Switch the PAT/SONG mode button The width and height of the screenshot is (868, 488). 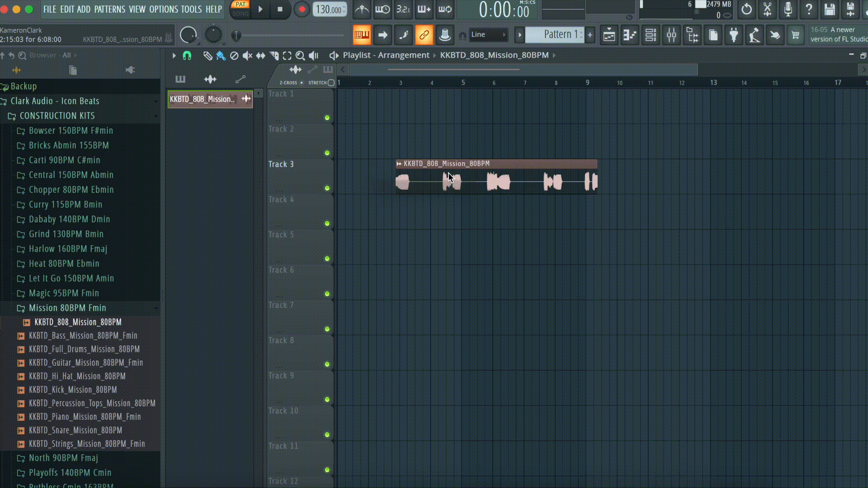click(241, 9)
